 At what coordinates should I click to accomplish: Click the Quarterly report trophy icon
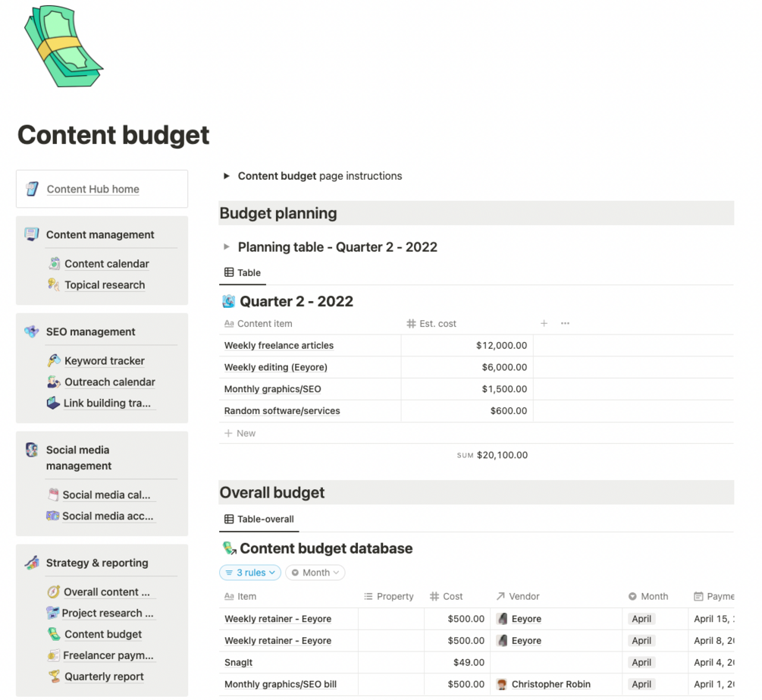pos(54,676)
